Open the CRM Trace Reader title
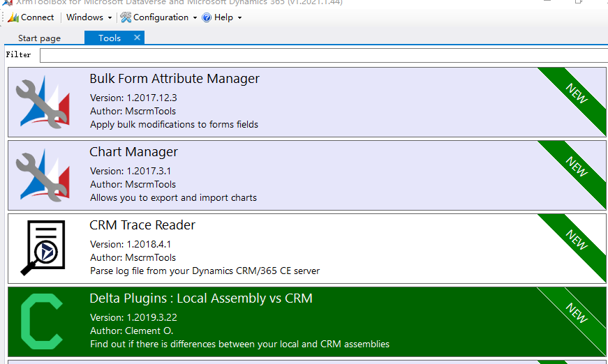 point(142,225)
